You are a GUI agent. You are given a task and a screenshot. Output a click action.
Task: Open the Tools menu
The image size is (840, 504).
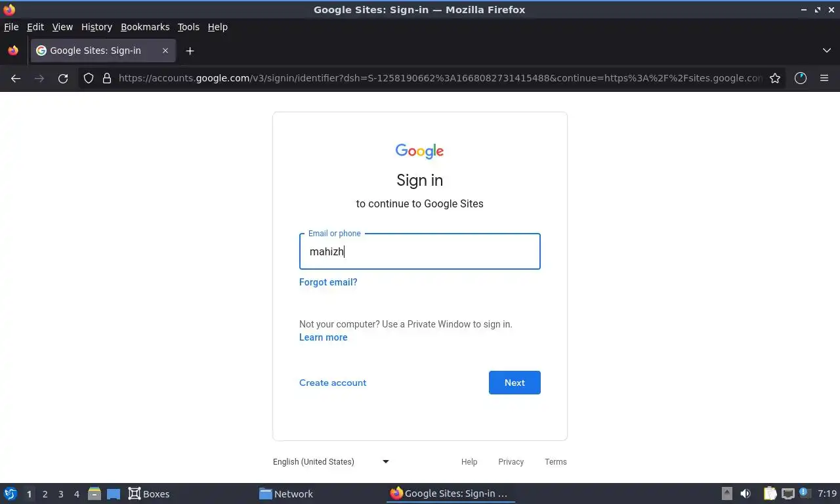point(188,27)
